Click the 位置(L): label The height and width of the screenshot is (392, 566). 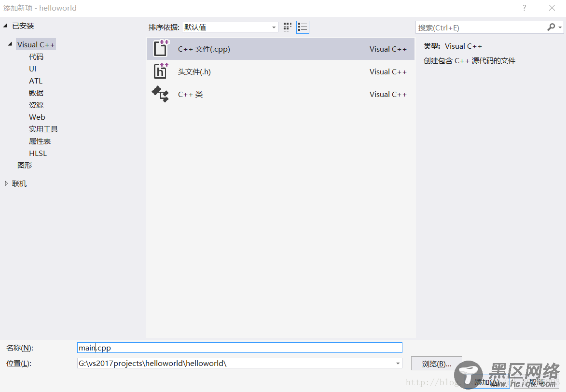click(19, 364)
